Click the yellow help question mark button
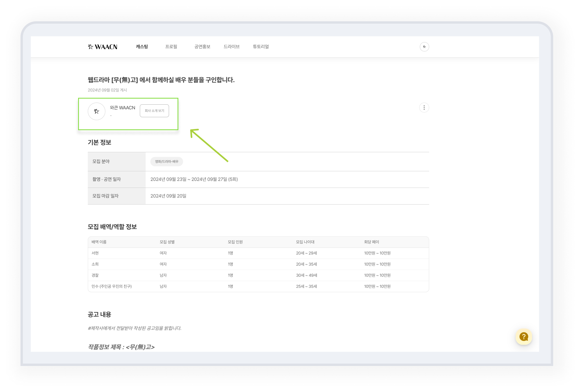The height and width of the screenshot is (392, 580). coord(523,337)
